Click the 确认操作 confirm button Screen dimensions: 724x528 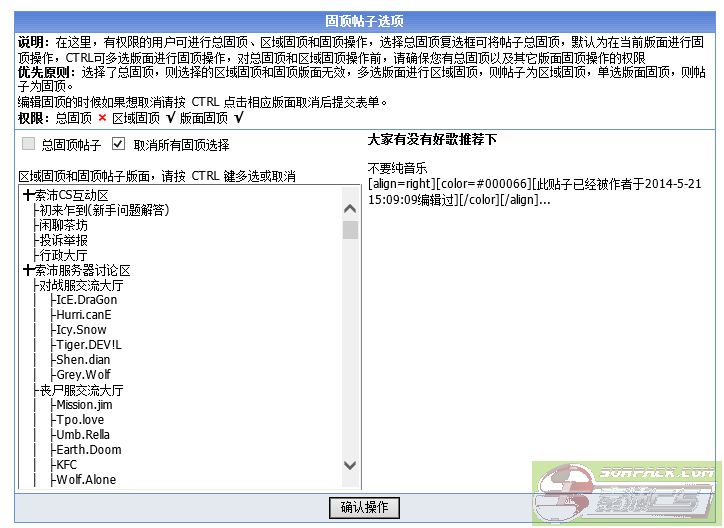(364, 508)
